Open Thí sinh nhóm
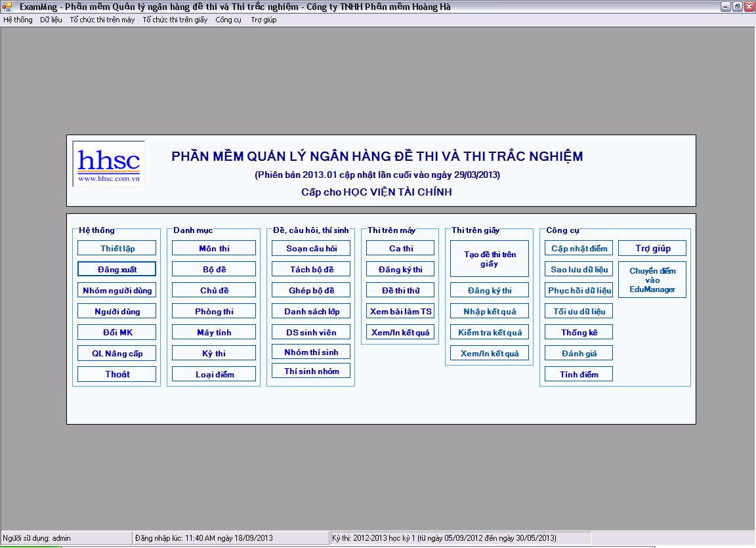Viewport: 756px width, 548px height. tap(311, 371)
